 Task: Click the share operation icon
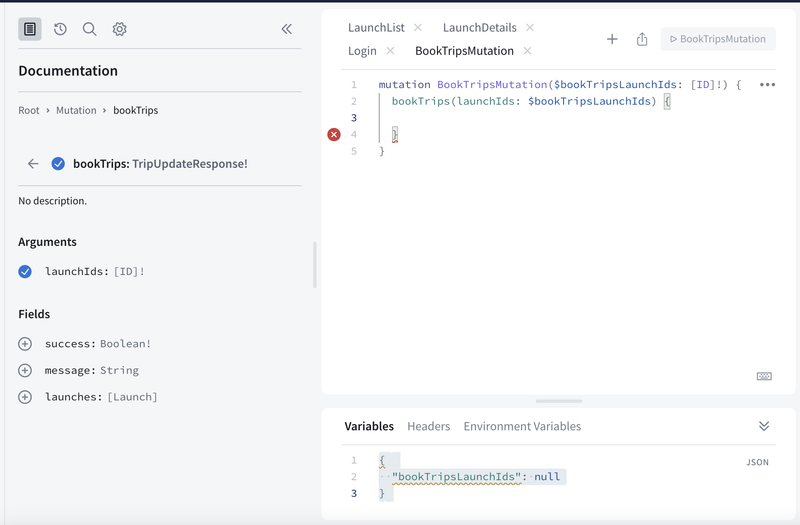(x=642, y=39)
